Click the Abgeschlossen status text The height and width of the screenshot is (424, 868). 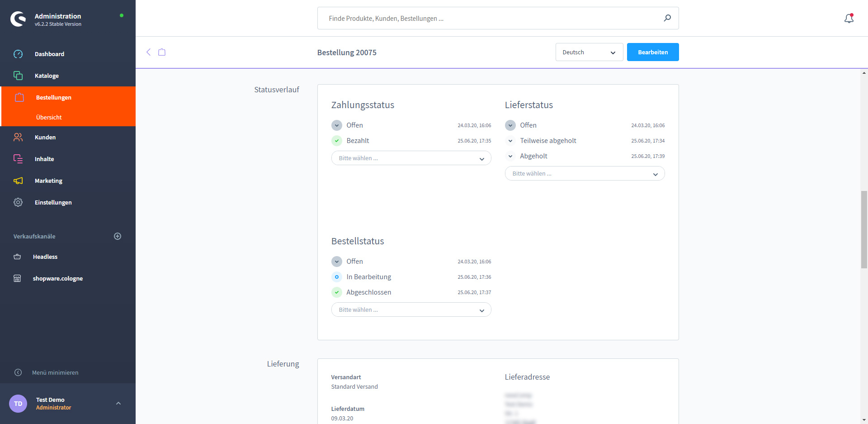(x=369, y=292)
